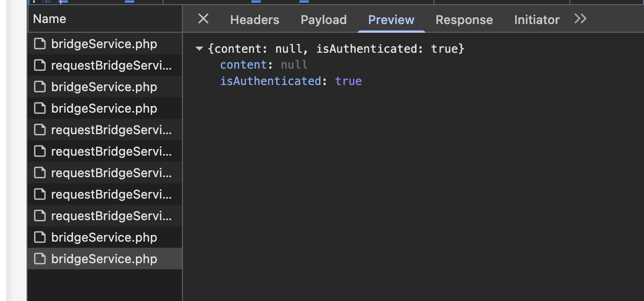Viewport: 644px width, 301px height.
Task: Click the content property key
Action: pos(243,64)
